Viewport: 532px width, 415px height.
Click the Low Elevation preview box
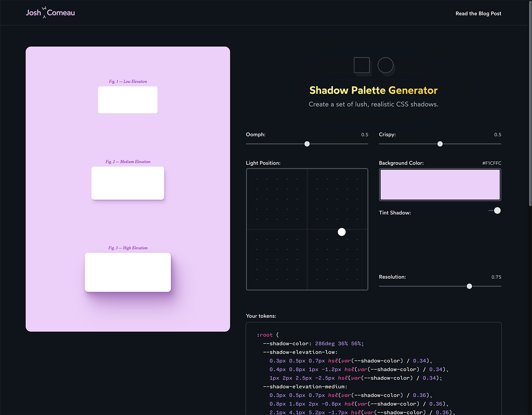pyautogui.click(x=128, y=100)
